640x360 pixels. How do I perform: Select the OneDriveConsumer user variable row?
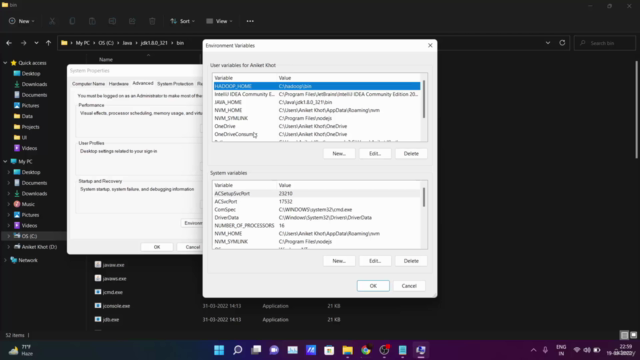[x=317, y=134]
